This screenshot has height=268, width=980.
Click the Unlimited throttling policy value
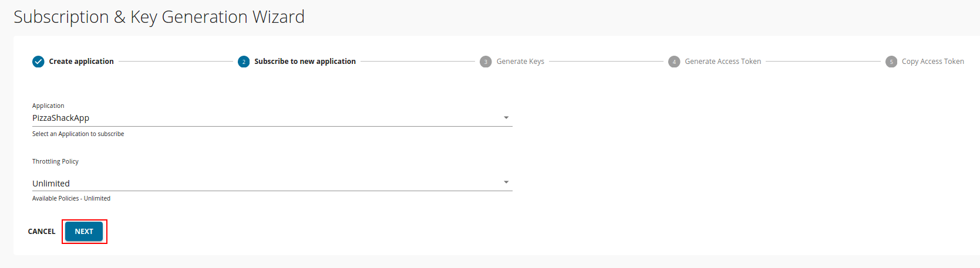click(51, 184)
